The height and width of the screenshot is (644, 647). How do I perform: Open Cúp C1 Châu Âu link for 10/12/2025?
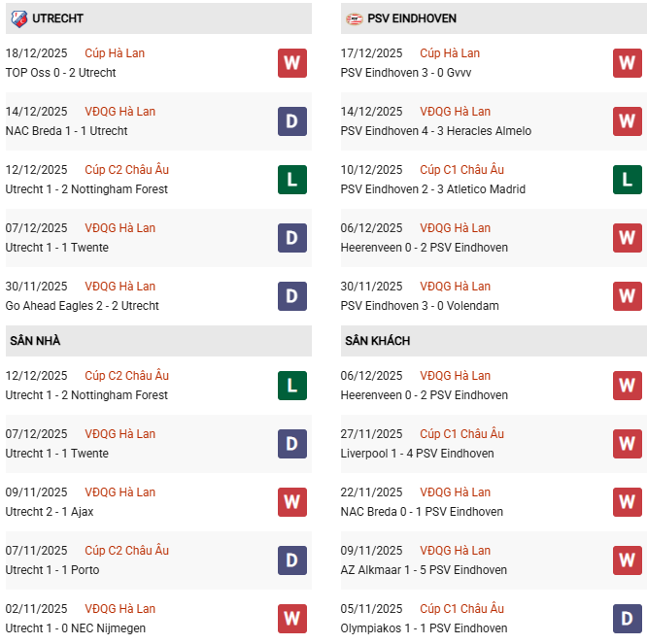click(461, 170)
